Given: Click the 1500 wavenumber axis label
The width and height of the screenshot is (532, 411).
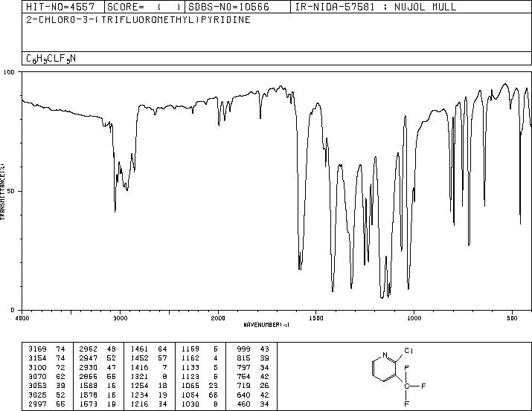Looking at the screenshot, I should point(316,318).
